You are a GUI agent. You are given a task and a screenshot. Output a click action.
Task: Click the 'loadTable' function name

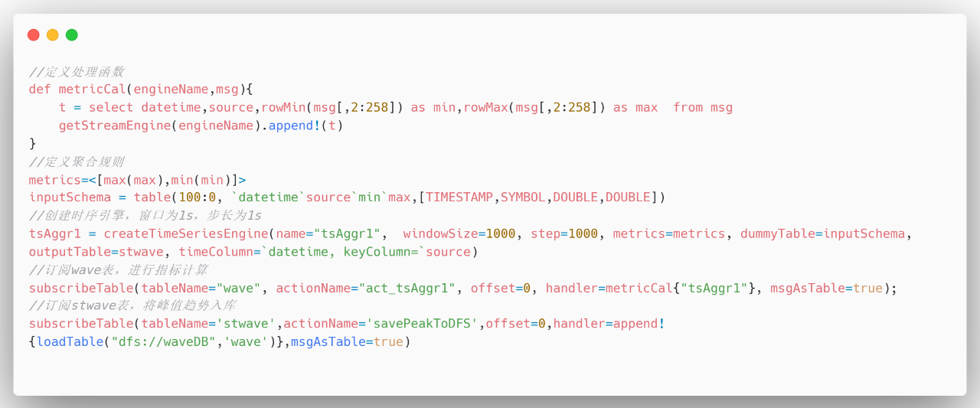(x=70, y=341)
